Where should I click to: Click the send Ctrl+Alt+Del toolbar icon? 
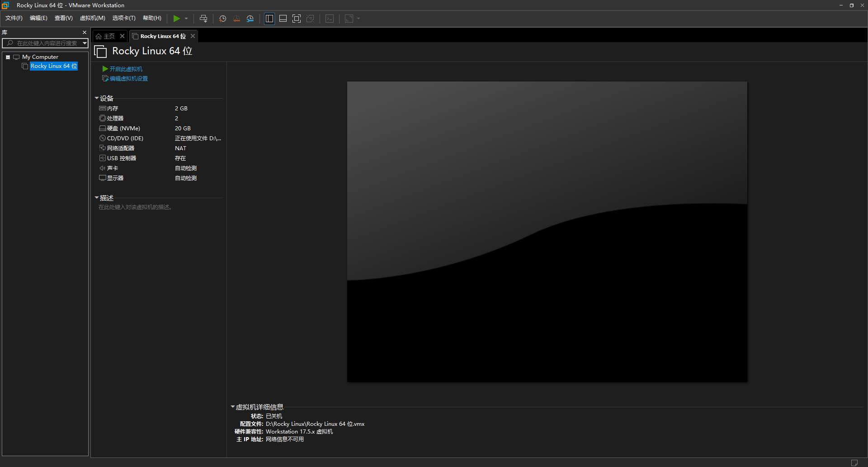tap(203, 19)
